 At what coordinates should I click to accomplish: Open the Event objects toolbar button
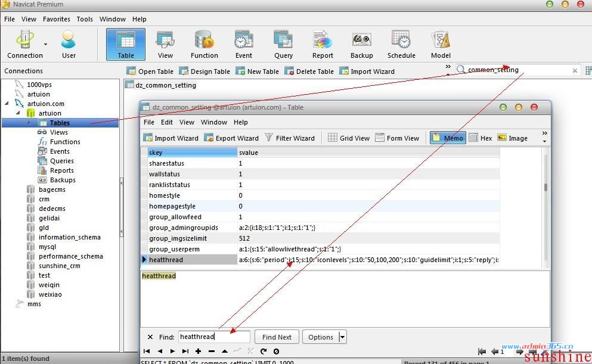pos(243,45)
